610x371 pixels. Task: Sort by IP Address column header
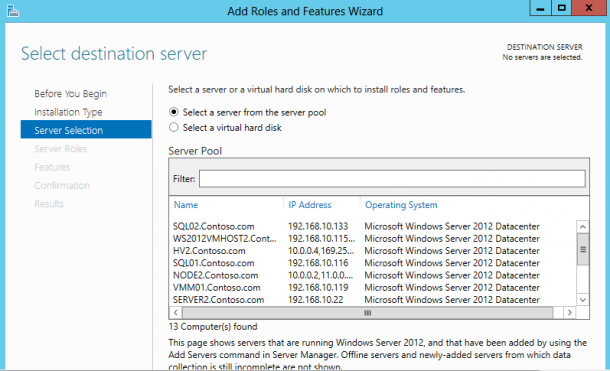point(310,205)
